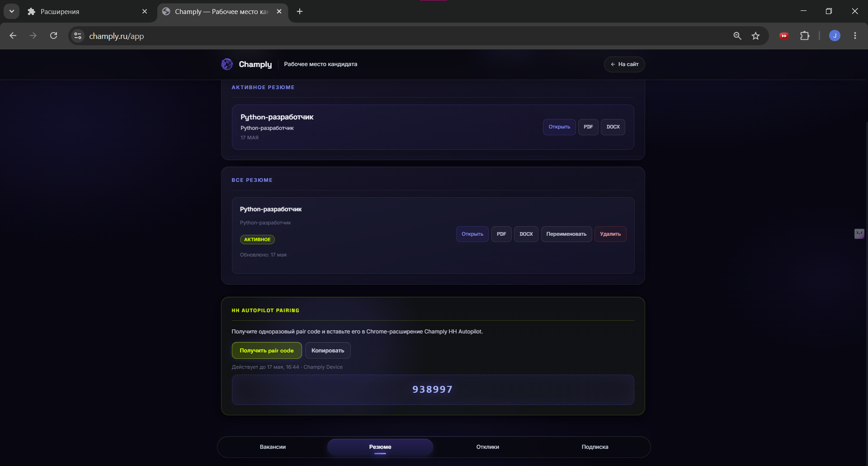Screen dimensions: 868x466
Task: Switch to Подписка bottom tab
Action: click(595, 447)
